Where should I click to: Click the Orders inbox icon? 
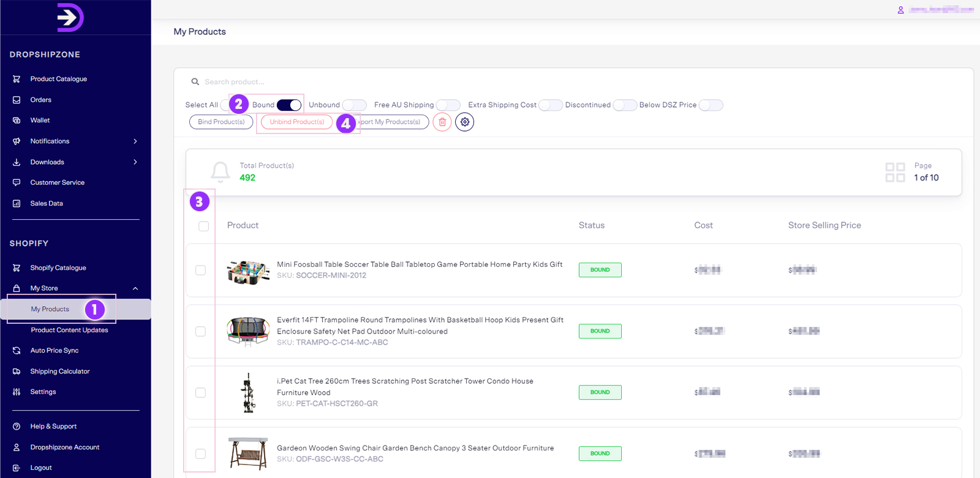pyautogui.click(x=17, y=100)
